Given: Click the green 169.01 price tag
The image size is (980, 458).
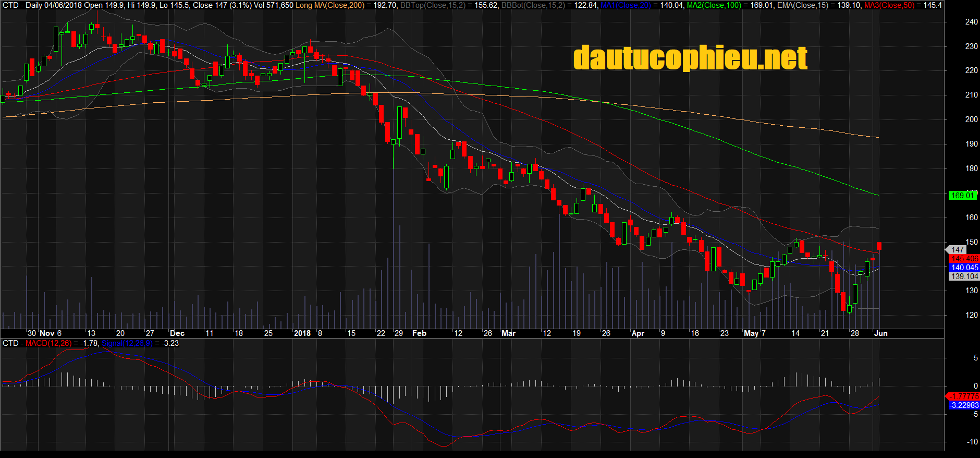Looking at the screenshot, I should (962, 195).
